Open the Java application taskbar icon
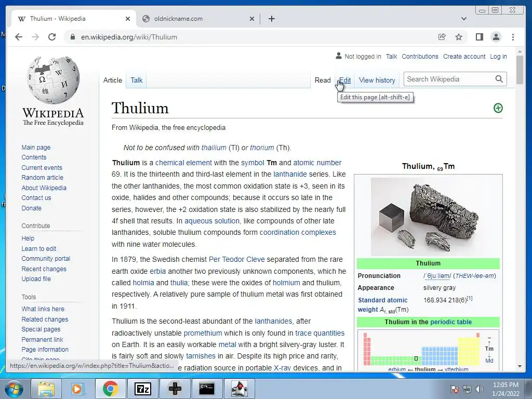This screenshot has height=399, width=532. 239,389
